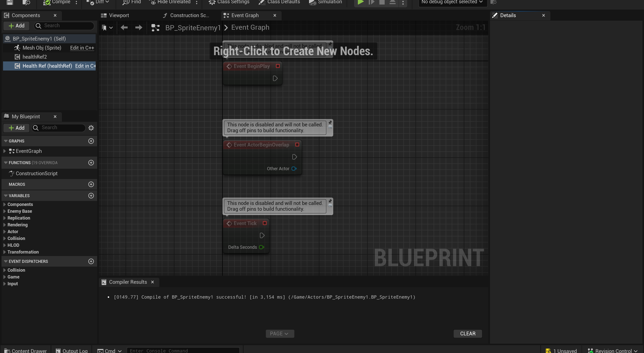Image resolution: width=644 pixels, height=353 pixels.
Task: Toggle pin on ActorBeginOverlap comment bubble
Action: click(x=330, y=123)
